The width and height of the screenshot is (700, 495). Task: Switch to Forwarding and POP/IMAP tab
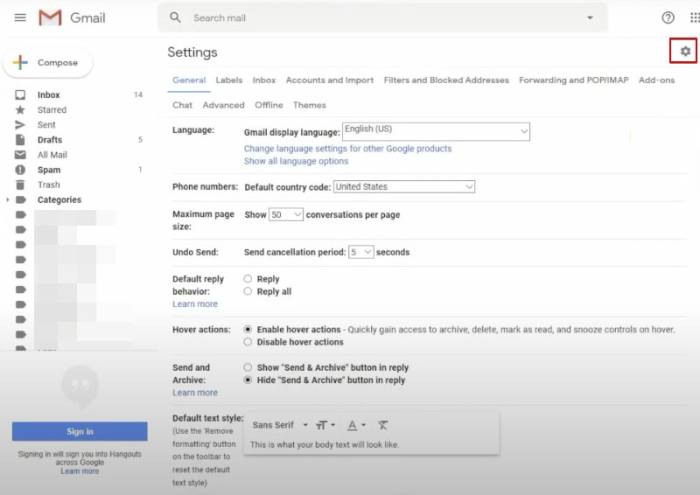574,80
